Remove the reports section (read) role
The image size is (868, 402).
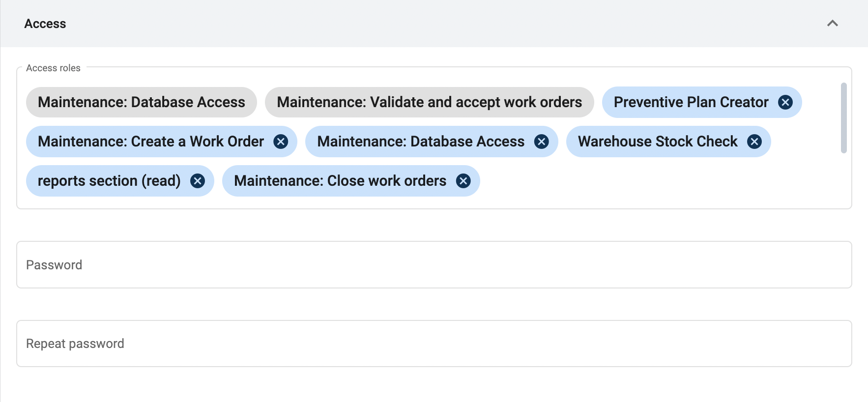point(198,181)
